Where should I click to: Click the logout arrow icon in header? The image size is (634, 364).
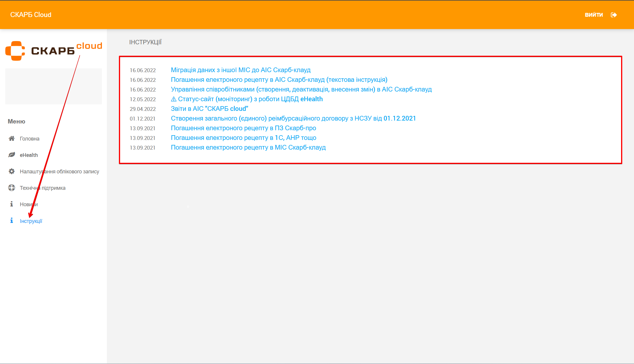click(x=614, y=15)
